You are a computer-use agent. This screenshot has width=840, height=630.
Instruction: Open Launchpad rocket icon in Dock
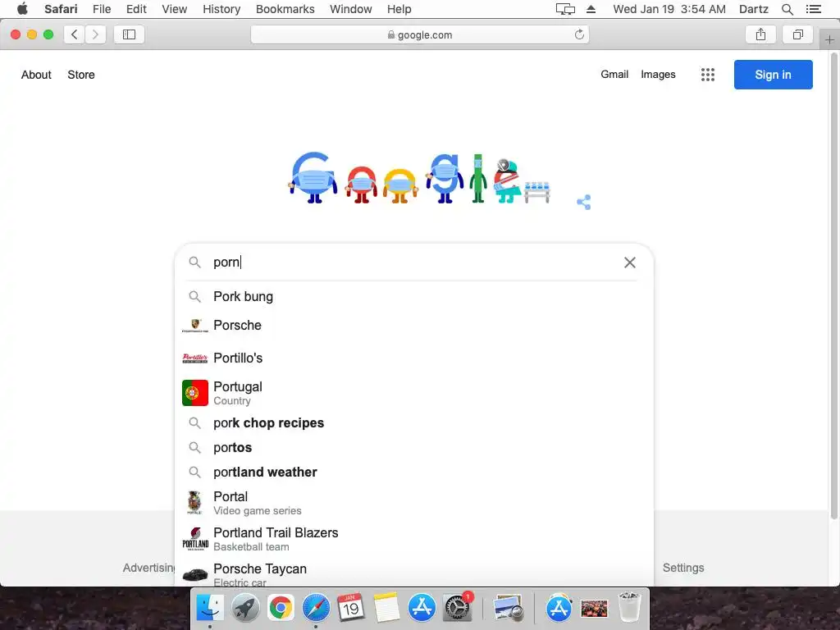[x=245, y=608]
